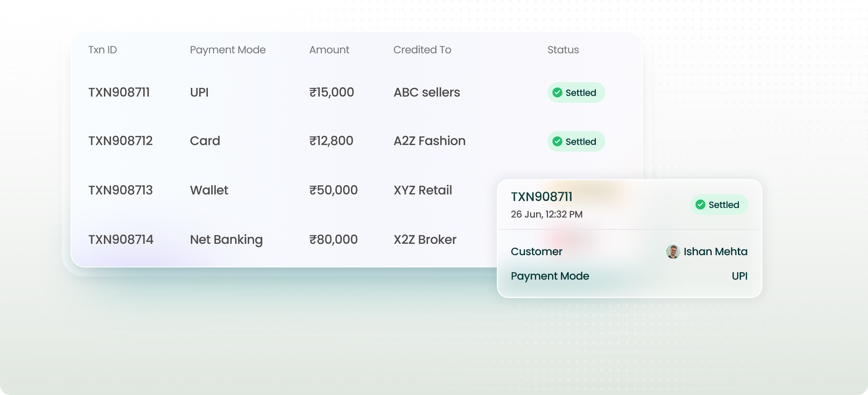The width and height of the screenshot is (868, 395).
Task: Click green checkmark icon in first row Settled badge
Action: (x=557, y=93)
